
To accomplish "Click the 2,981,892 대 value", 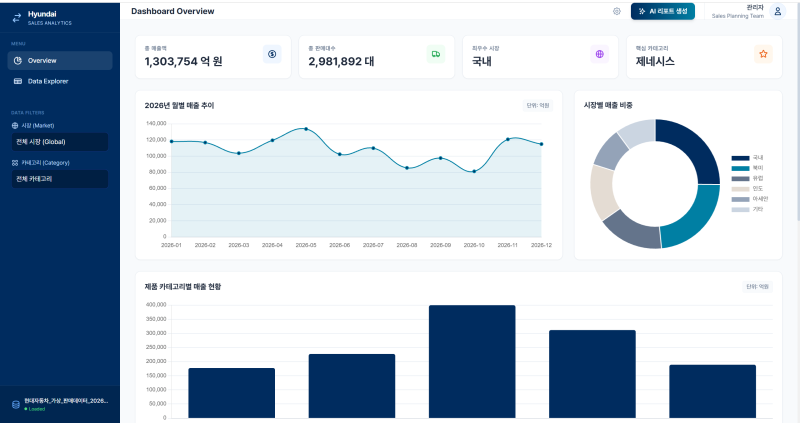I will [x=341, y=62].
